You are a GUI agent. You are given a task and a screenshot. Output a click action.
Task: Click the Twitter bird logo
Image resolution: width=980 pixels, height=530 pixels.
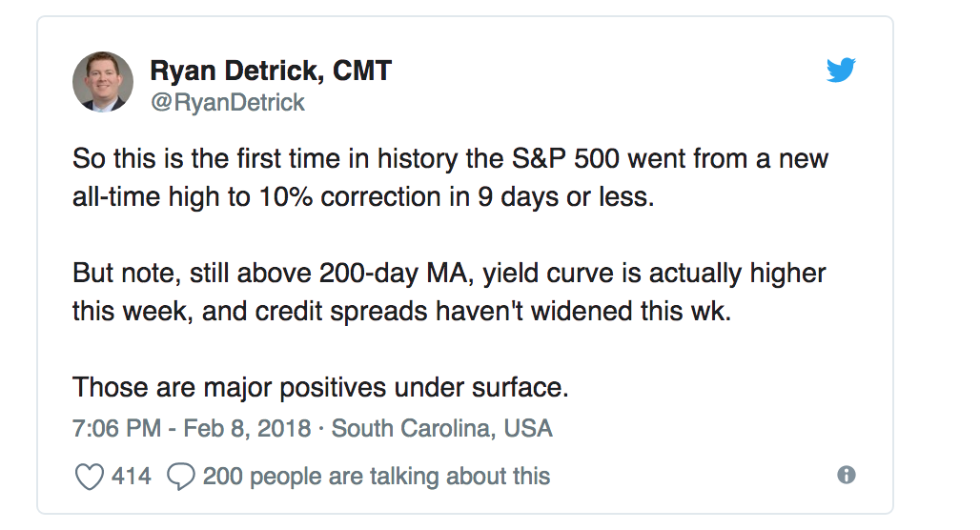click(841, 70)
